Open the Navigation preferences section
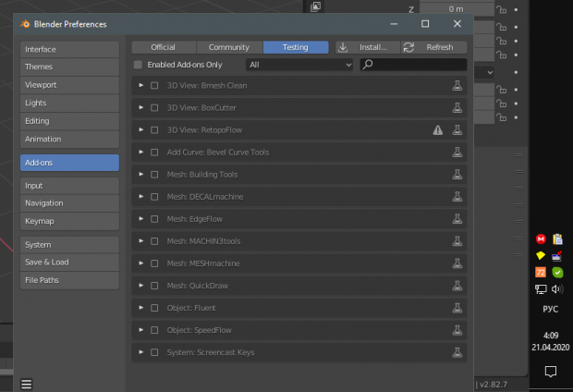573x392 pixels. click(x=69, y=203)
